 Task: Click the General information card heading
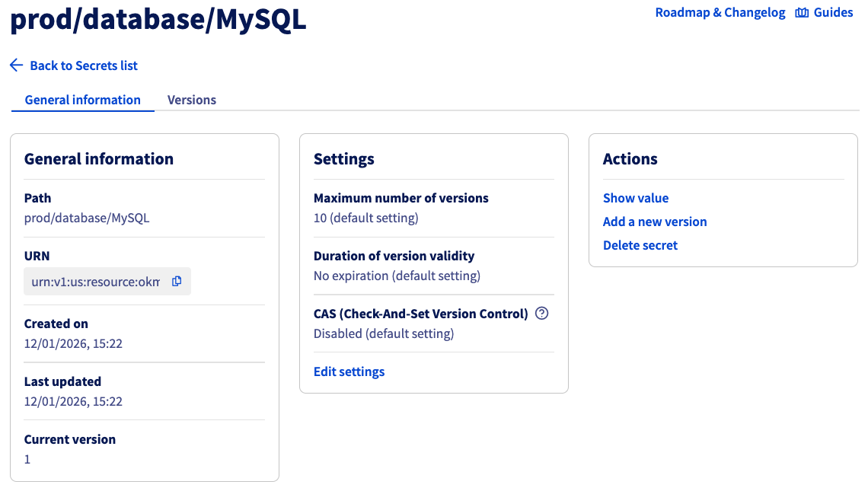pyautogui.click(x=98, y=159)
